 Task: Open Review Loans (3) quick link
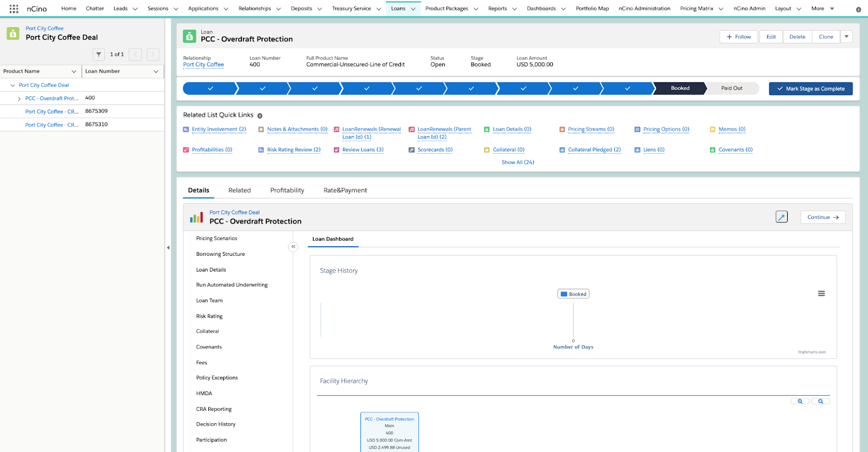(363, 150)
